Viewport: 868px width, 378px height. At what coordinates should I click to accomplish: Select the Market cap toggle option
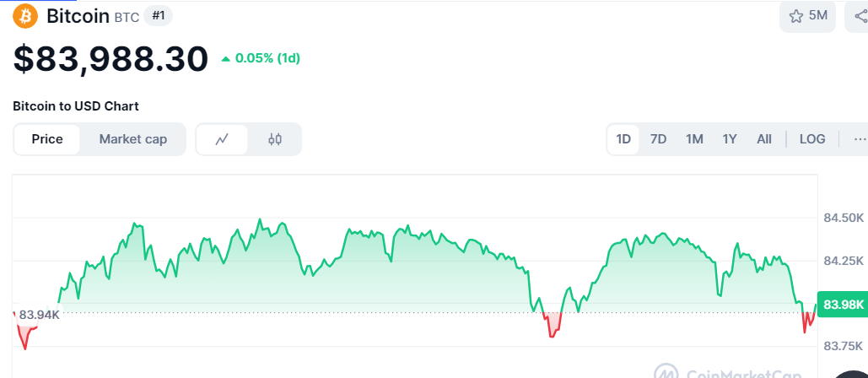click(132, 139)
